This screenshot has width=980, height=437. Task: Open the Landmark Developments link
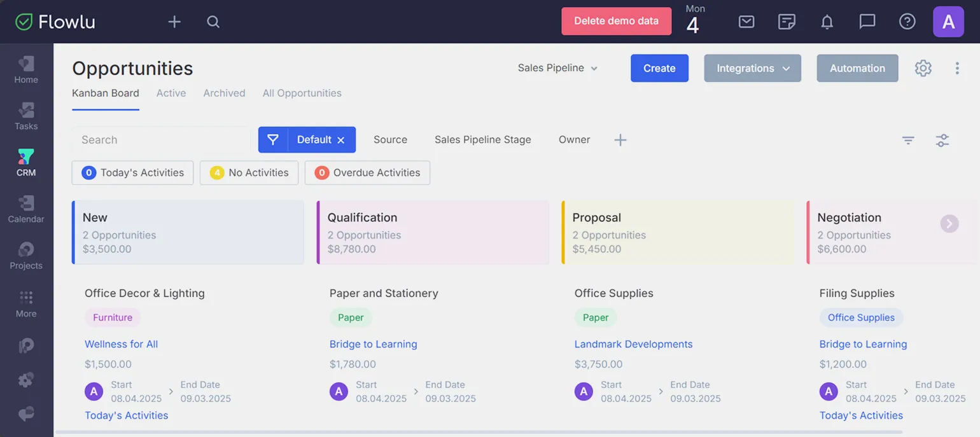633,344
